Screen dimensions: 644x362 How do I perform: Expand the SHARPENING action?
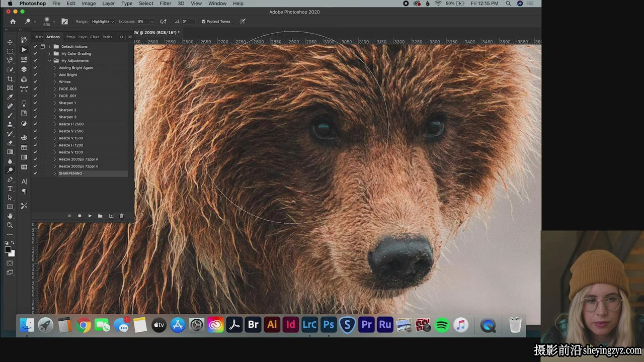tap(55, 173)
